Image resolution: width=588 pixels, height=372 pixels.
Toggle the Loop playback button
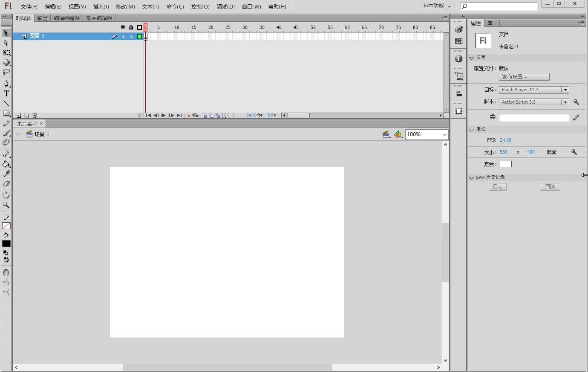[x=195, y=115]
